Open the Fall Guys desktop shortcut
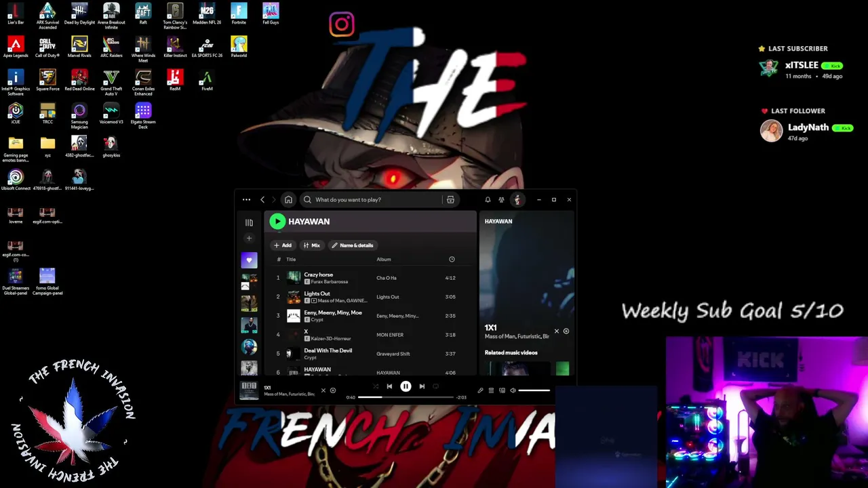This screenshot has height=488, width=868. click(271, 14)
